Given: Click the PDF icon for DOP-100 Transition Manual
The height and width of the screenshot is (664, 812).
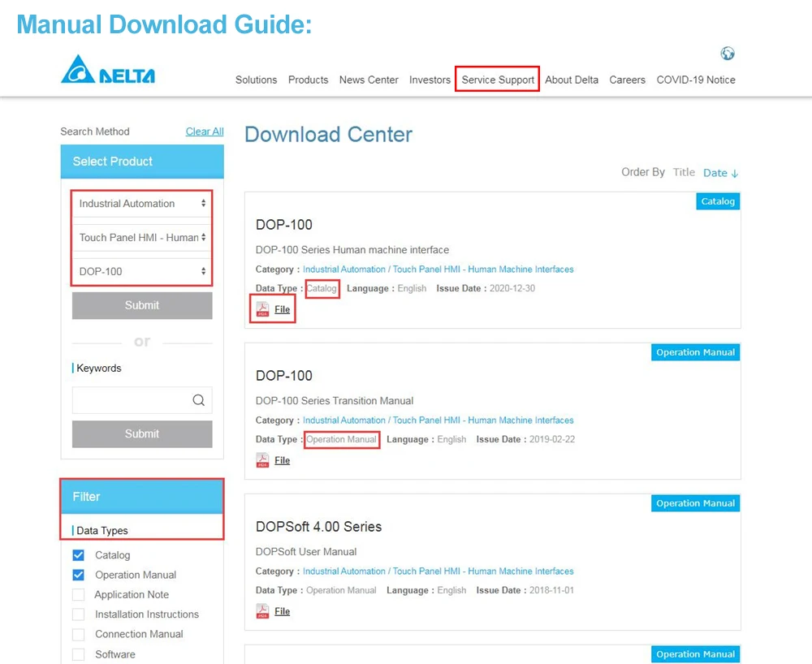Looking at the screenshot, I should (x=262, y=460).
